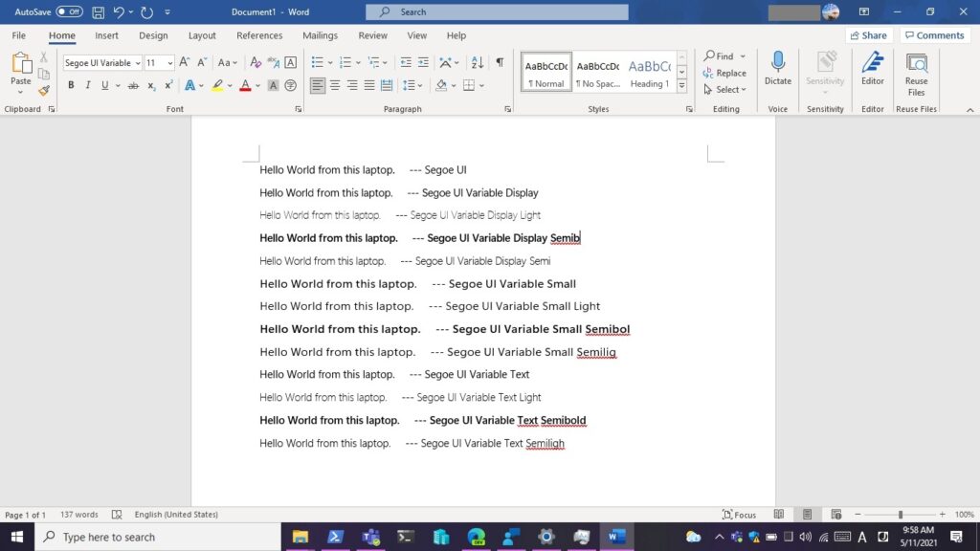Screen dimensions: 980x551
Task: Open the Editor proofing tool
Action: pyautogui.click(x=872, y=69)
